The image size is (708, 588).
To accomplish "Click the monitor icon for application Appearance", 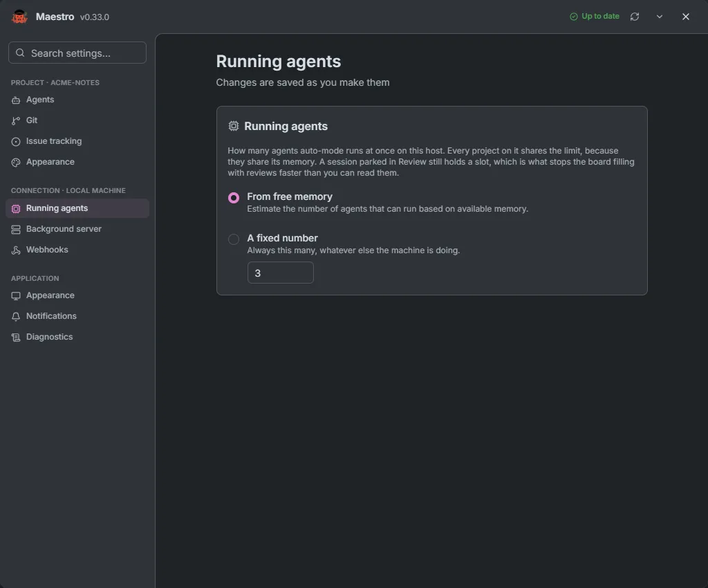I will [16, 296].
